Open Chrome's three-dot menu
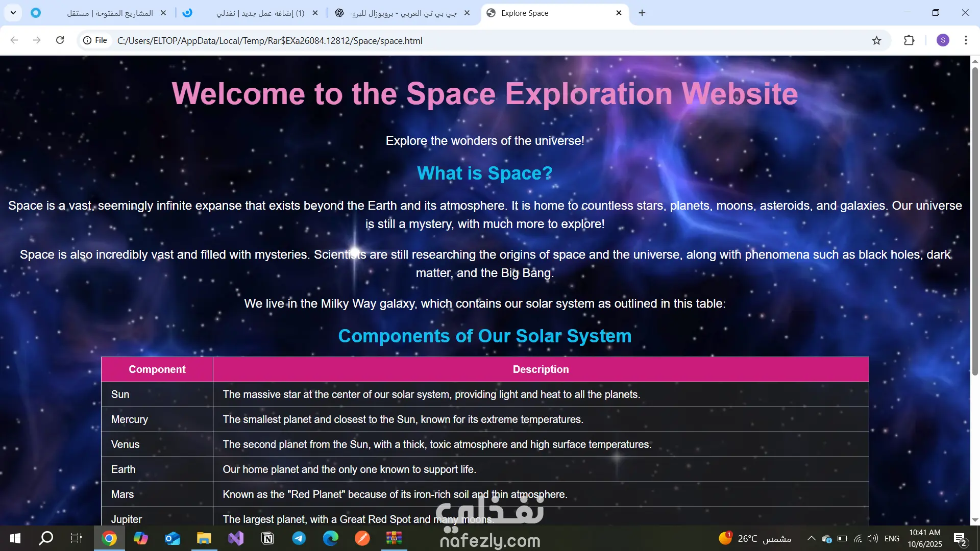This screenshot has width=980, height=551. point(966,40)
